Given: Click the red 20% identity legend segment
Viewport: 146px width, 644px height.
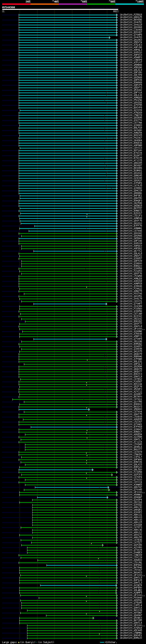Looking at the screenshot, I should pyautogui.click(x=16, y=4).
